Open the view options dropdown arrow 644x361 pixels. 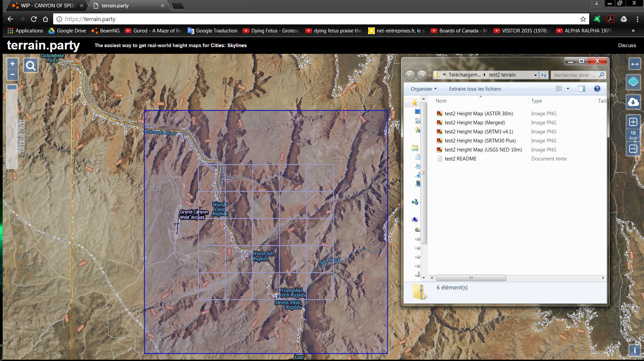568,89
